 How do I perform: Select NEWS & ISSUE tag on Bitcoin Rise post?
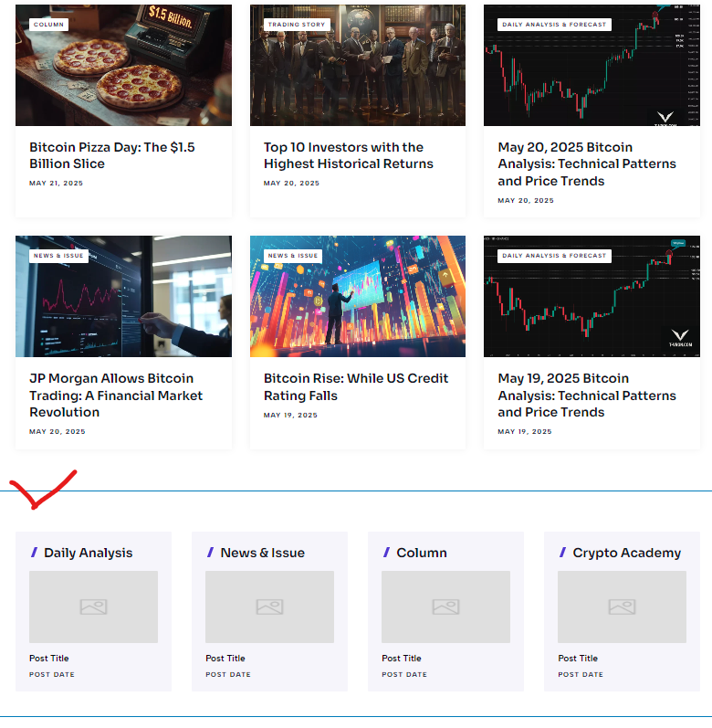(293, 256)
